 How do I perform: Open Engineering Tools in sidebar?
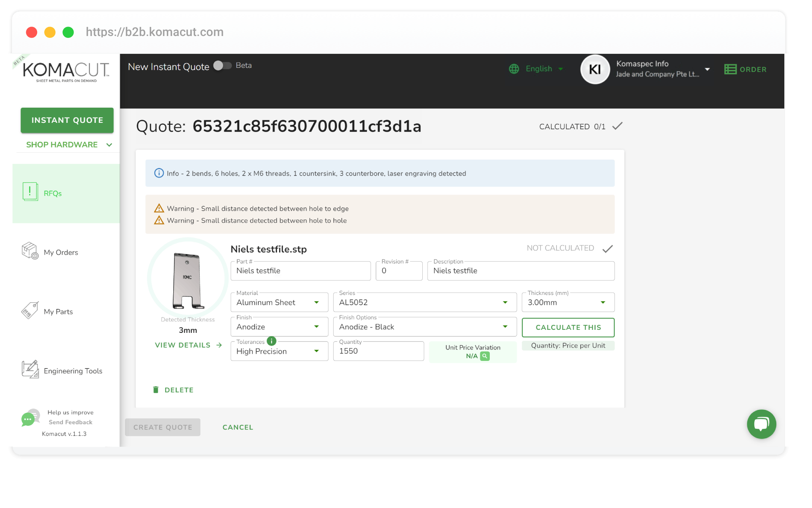point(73,371)
